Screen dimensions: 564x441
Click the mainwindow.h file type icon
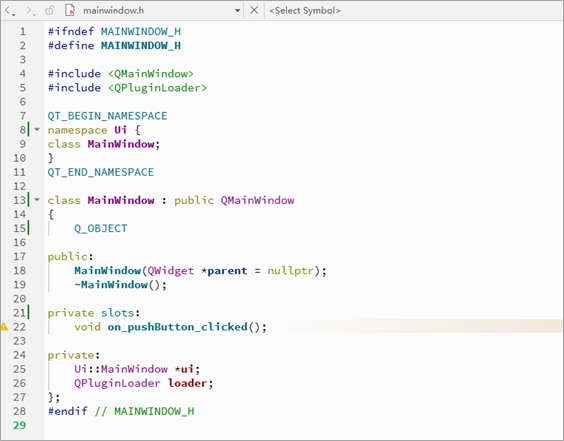[70, 10]
